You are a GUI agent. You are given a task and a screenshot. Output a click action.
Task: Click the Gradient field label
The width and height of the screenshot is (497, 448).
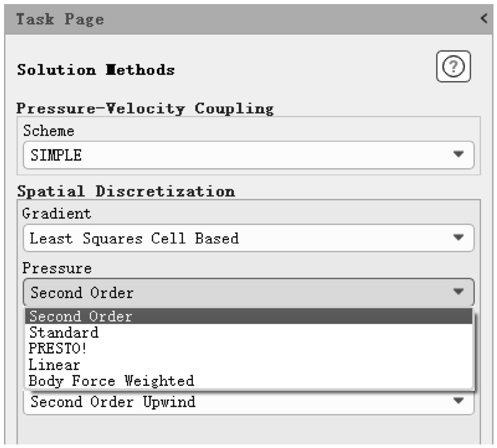click(x=57, y=214)
